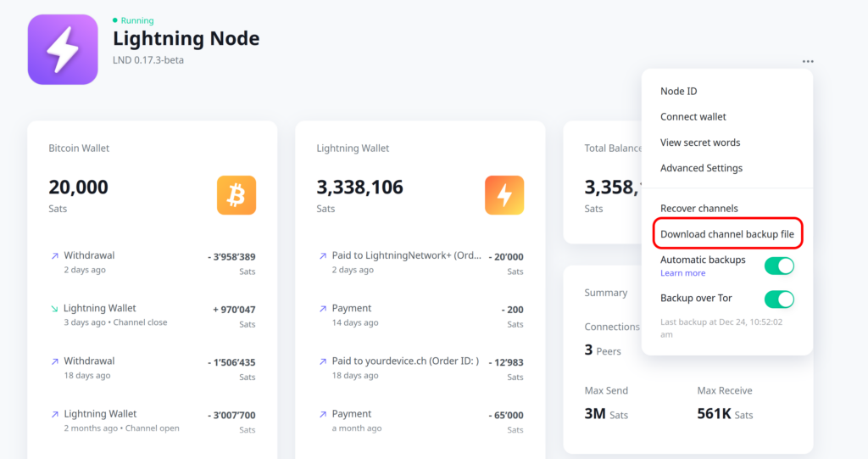
Task: Click the Max Receive 561K Sats value
Action: coord(725,414)
